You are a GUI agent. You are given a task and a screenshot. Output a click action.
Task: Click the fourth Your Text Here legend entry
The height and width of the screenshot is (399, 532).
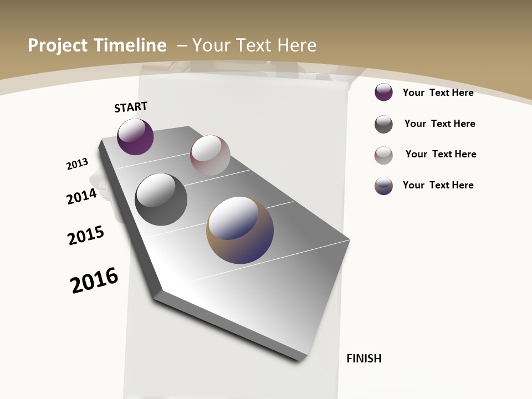coord(438,185)
